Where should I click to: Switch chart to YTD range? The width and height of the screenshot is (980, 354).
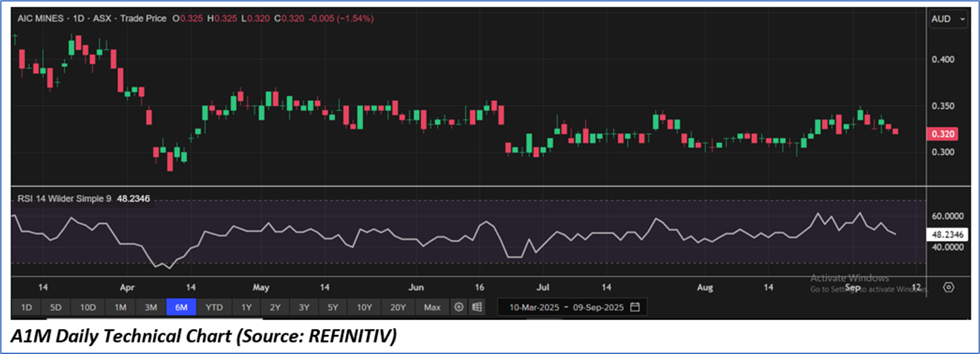pos(215,307)
